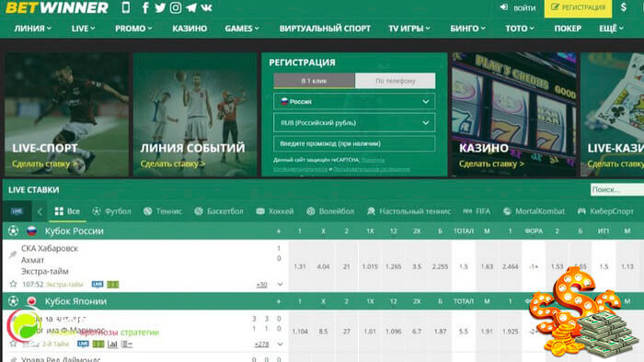Filter live bets by Волейбол
The image size is (644, 362).
[330, 211]
